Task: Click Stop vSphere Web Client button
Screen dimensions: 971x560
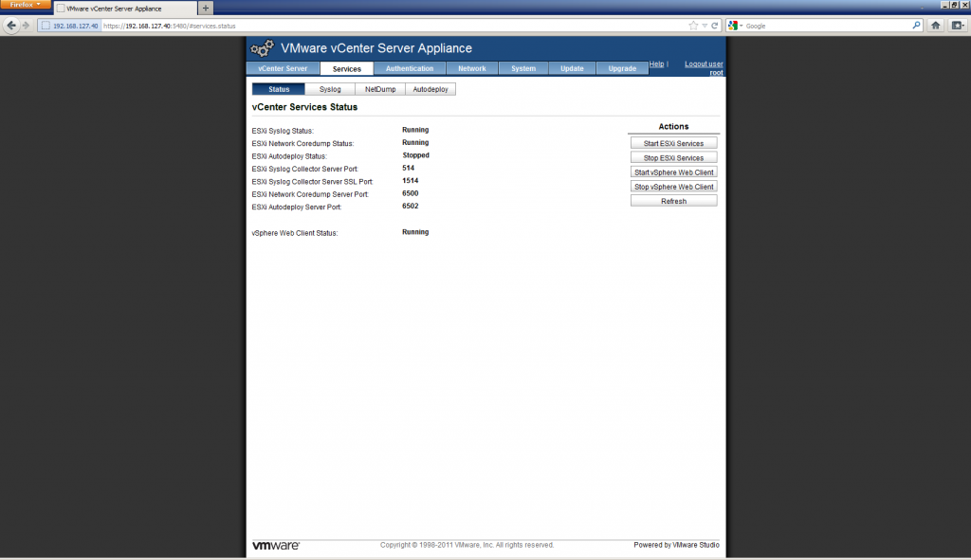Action: (674, 187)
